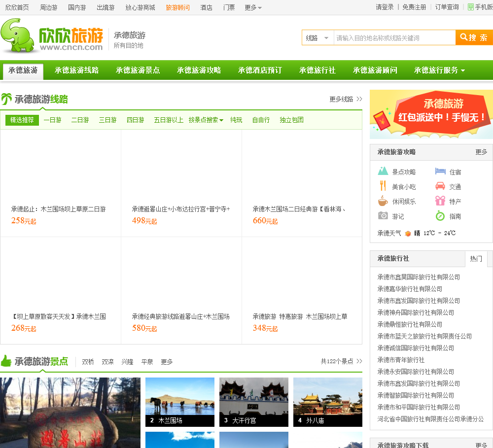
Task: Click 周边游 in top menu
Action: point(48,7)
